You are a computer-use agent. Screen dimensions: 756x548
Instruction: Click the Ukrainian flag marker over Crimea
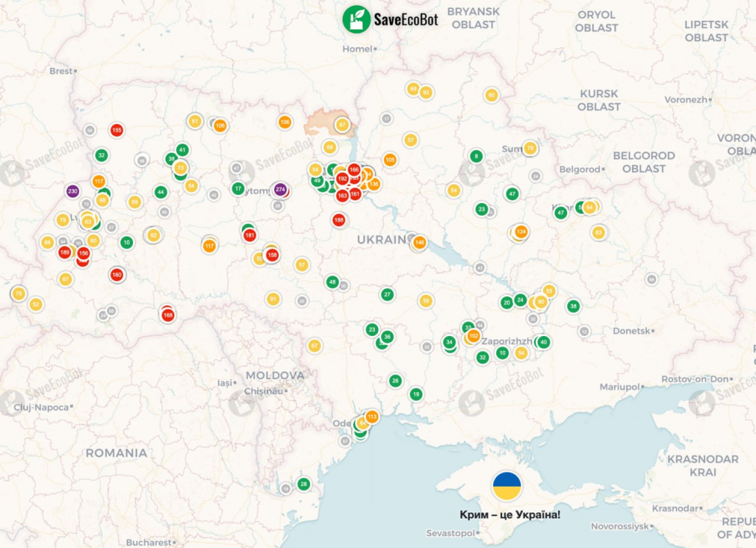(506, 486)
